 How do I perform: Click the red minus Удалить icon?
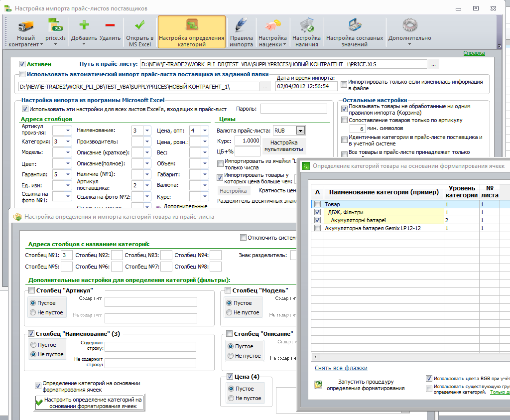[x=110, y=25]
